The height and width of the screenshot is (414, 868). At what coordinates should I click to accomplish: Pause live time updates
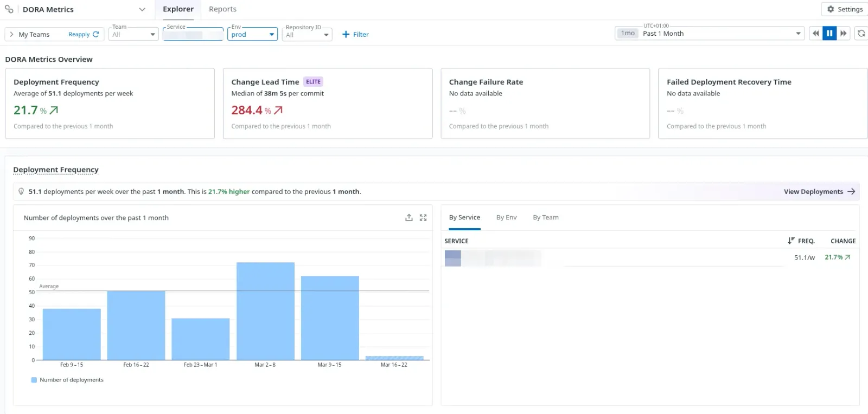tap(829, 34)
